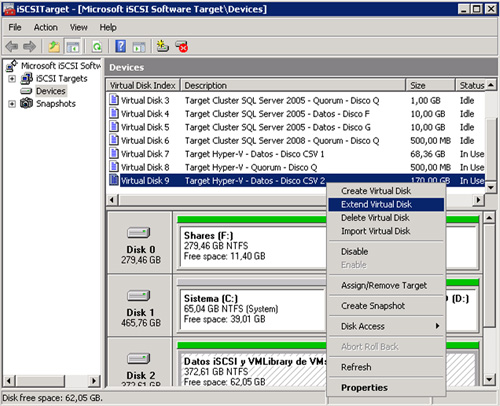
Task: Choose Extend Virtual Disk from context menu
Action: pyautogui.click(x=386, y=204)
